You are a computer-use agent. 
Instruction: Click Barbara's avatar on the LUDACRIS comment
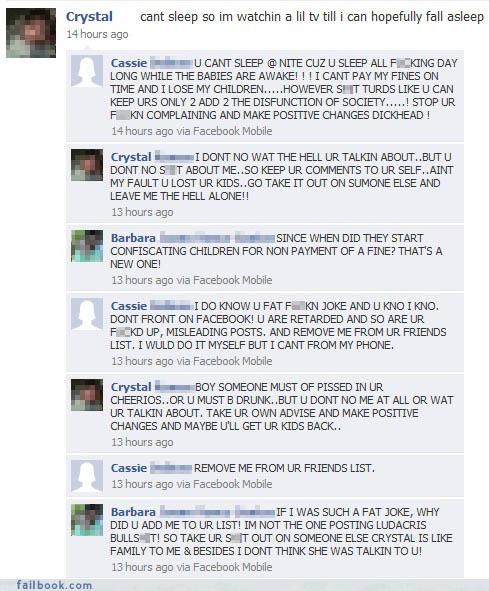(x=87, y=520)
